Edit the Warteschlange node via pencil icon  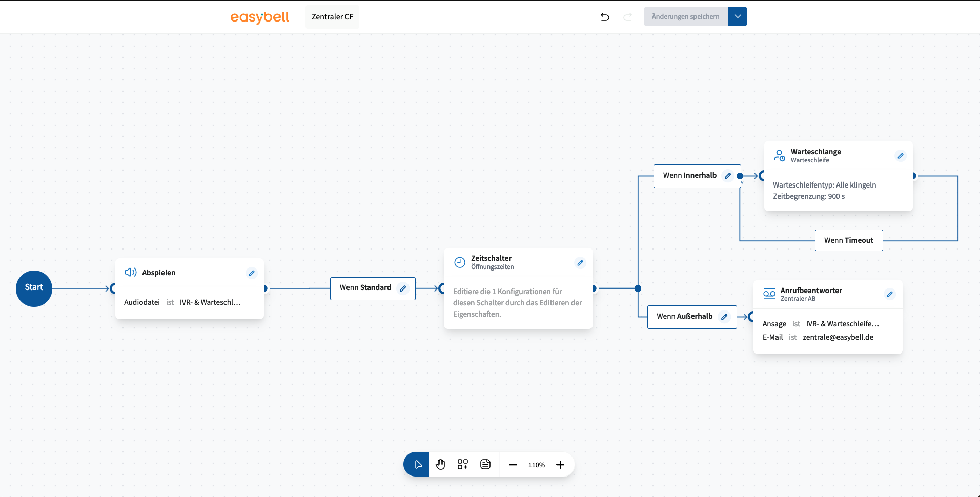point(901,156)
